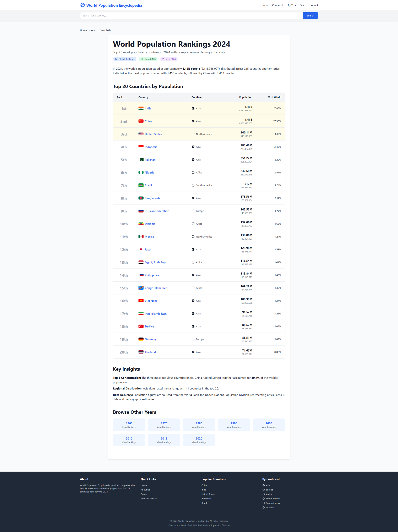Image resolution: width=398 pixels, height=532 pixels.
Task: Click the globe logo icon in header
Action: point(82,5)
